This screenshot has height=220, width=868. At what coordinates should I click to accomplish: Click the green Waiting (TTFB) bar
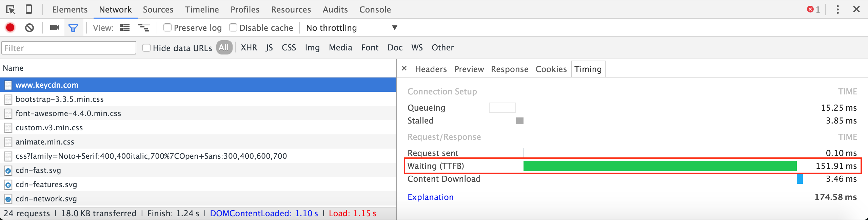click(x=659, y=166)
